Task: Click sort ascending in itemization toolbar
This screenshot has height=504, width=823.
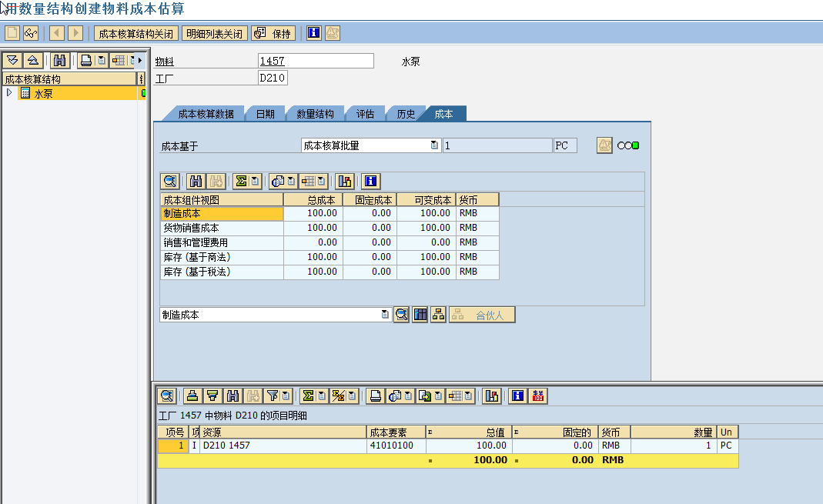Action: click(x=192, y=396)
